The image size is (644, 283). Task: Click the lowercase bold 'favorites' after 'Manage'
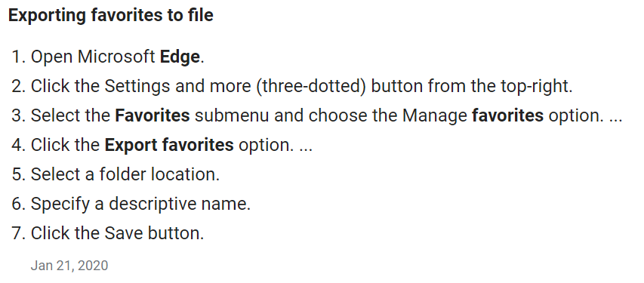(507, 115)
